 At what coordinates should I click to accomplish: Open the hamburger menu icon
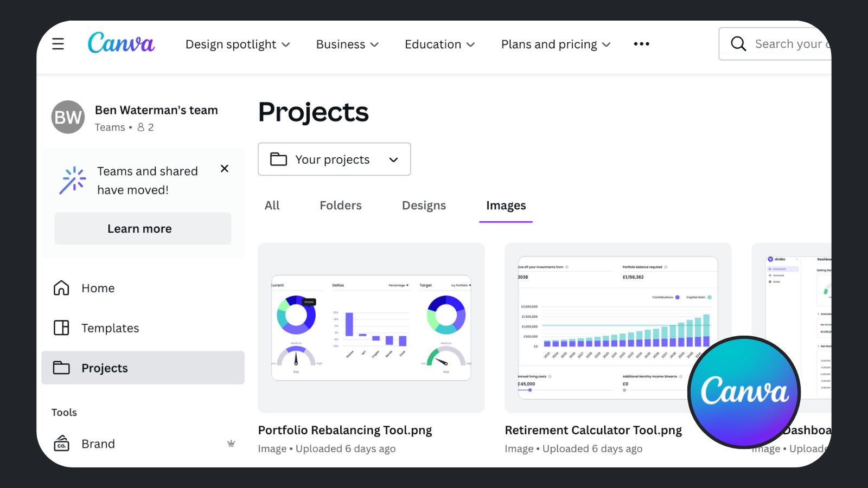(58, 44)
